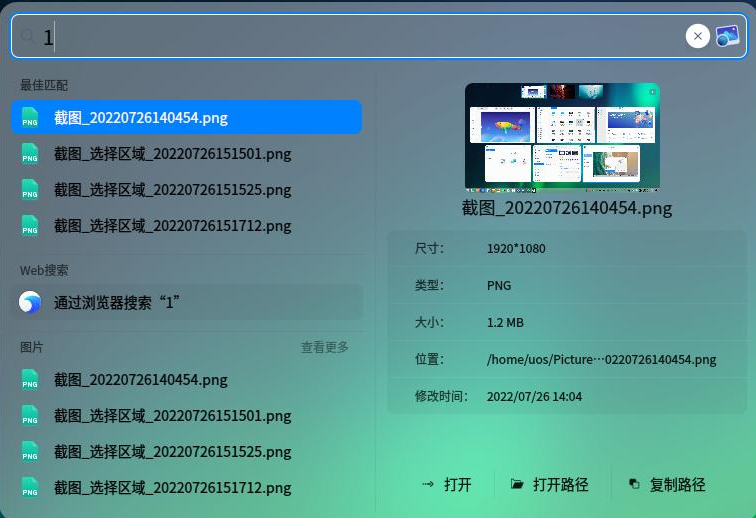Search "1" through the browser
The image size is (756, 518).
(187, 302)
